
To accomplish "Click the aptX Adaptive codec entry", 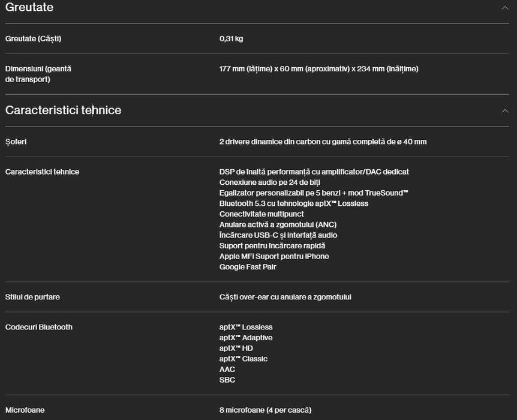I will click(245, 338).
